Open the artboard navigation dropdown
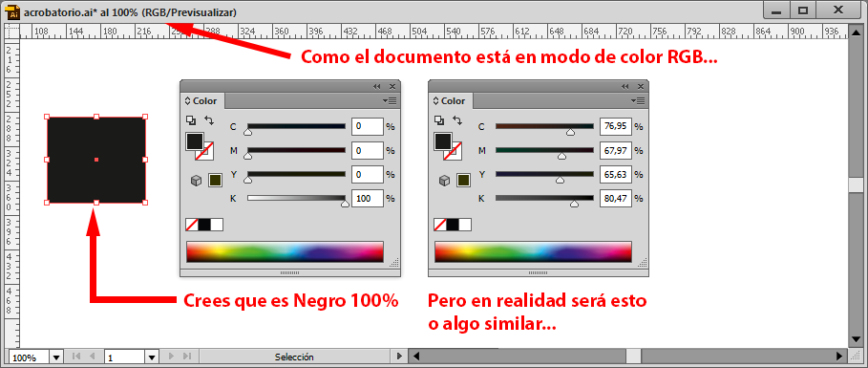Screen dimensions: 868x368 coord(152,357)
